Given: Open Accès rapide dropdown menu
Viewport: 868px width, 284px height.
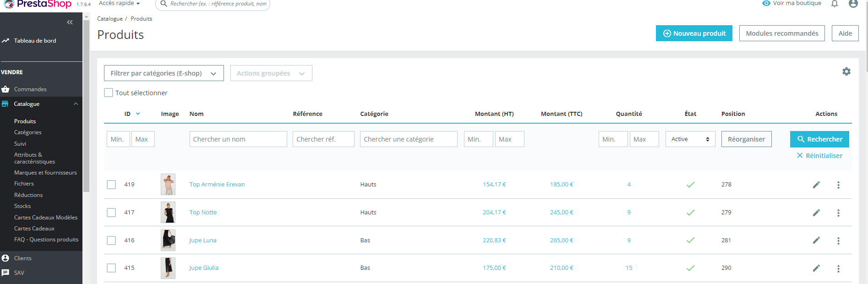Looking at the screenshot, I should coord(120,3).
